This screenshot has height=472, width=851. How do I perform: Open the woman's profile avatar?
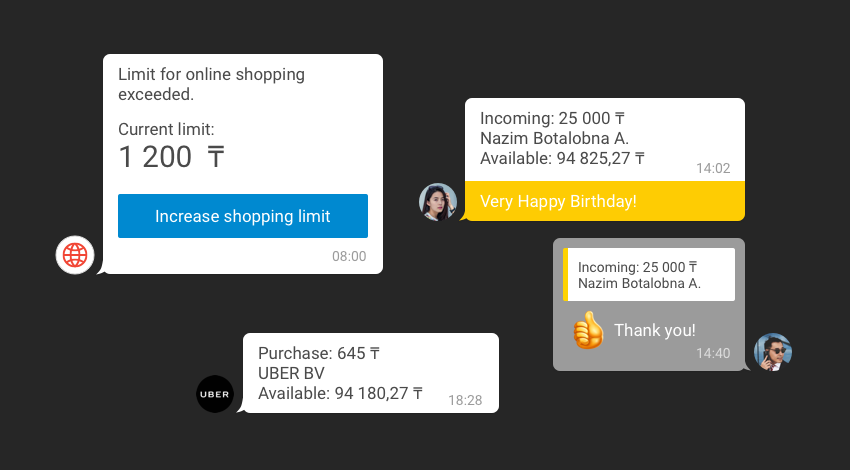pos(438,202)
